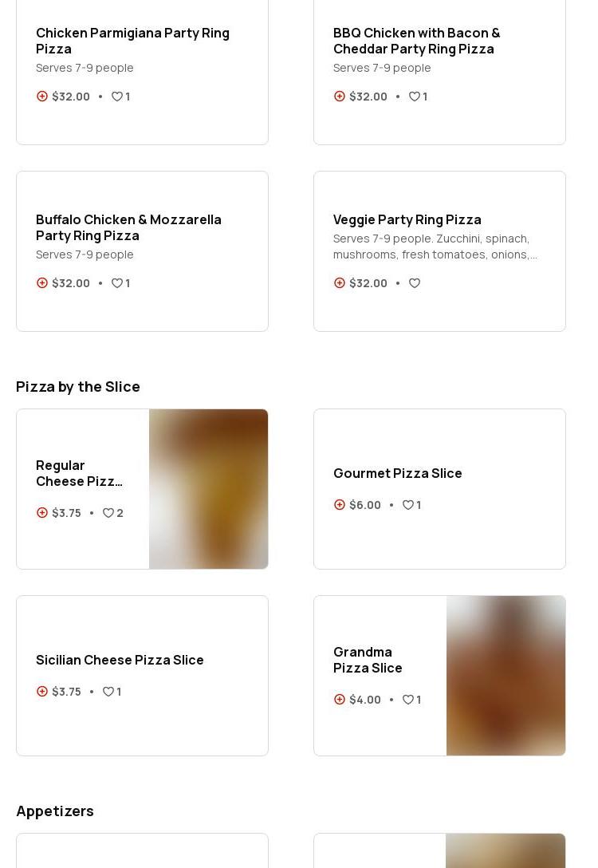Add Gourmet Pizza Slice to cart
Viewport: 598px width, 868px height.
[x=340, y=505]
